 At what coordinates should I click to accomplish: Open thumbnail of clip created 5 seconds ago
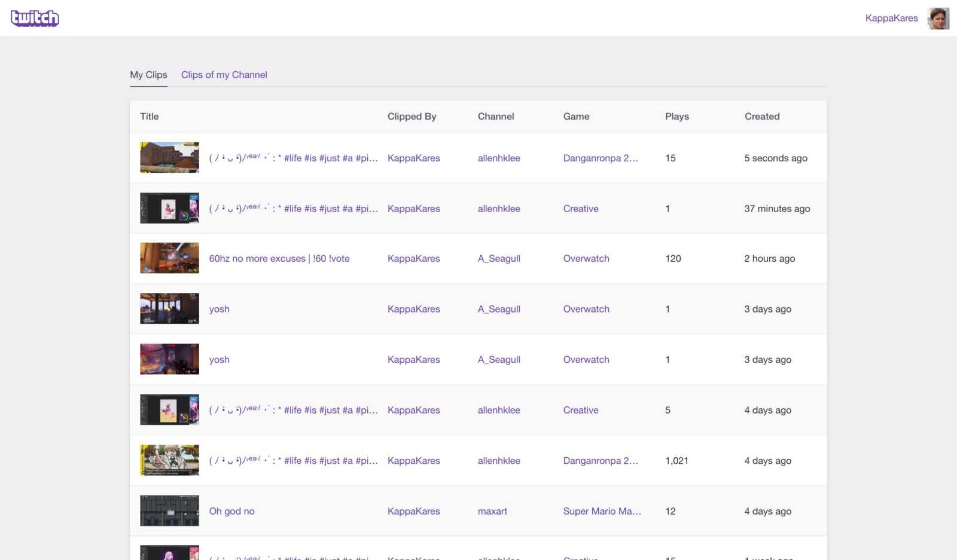[169, 158]
